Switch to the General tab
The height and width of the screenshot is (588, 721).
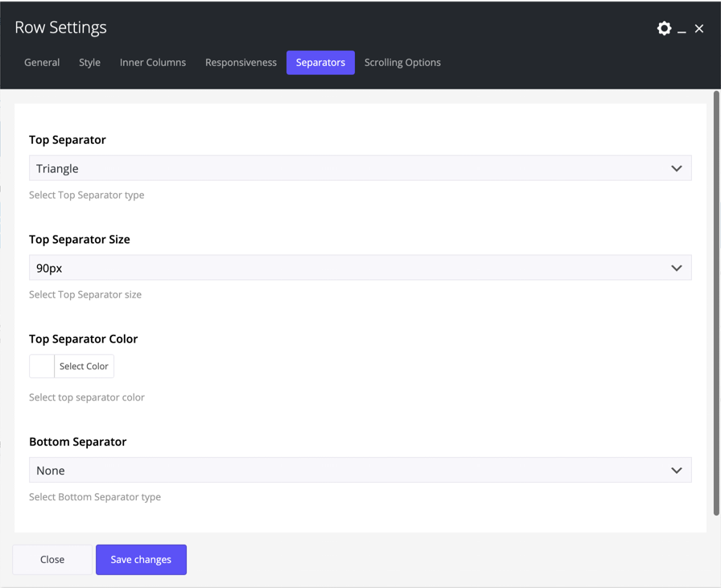pos(42,63)
